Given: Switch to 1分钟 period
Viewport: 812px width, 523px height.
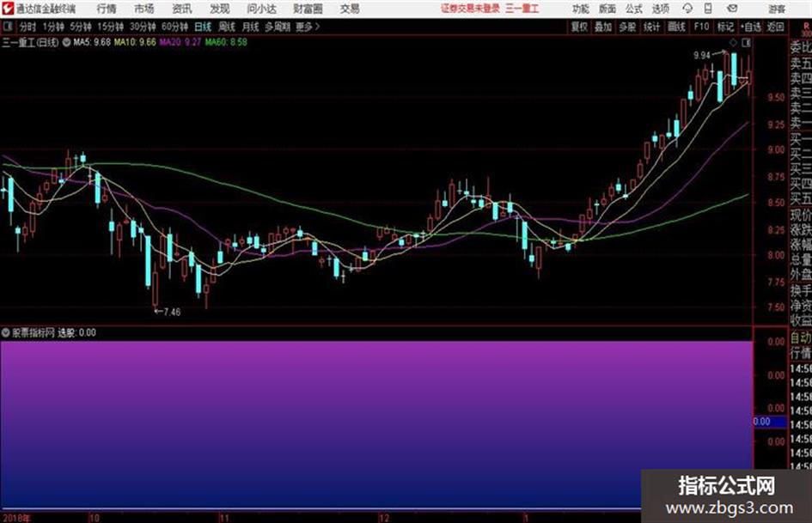Looking at the screenshot, I should (x=52, y=27).
